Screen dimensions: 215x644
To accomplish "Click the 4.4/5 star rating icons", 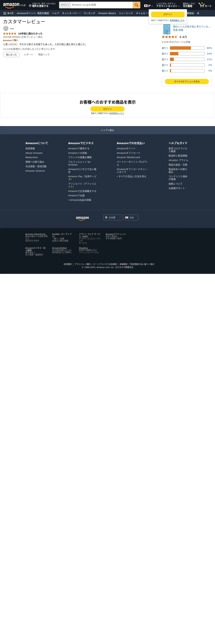I will [x=170, y=37].
